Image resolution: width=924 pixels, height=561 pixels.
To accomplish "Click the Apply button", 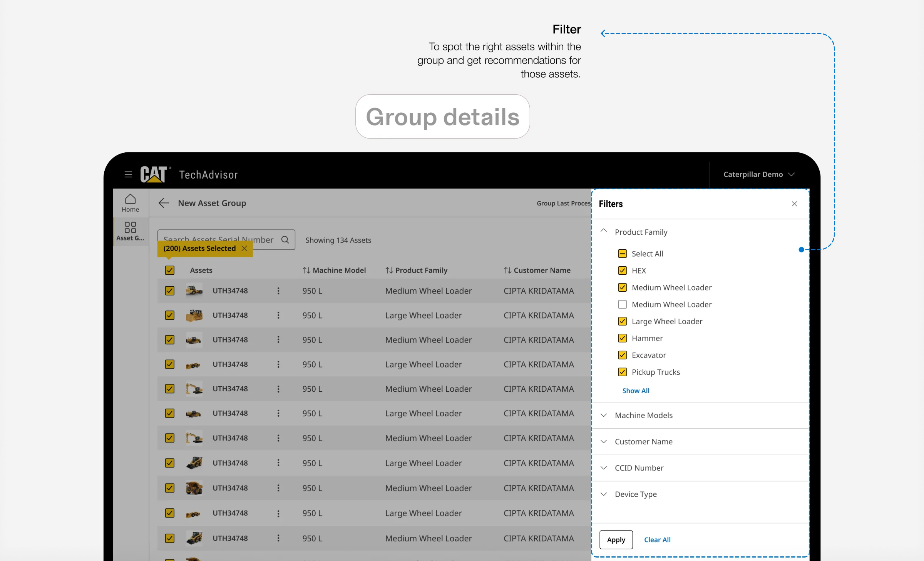I will (x=616, y=540).
